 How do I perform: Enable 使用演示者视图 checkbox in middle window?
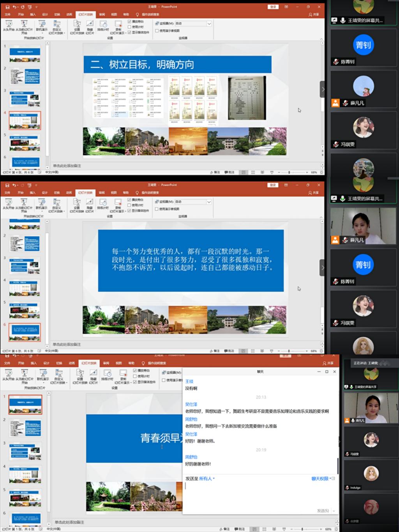157,209
